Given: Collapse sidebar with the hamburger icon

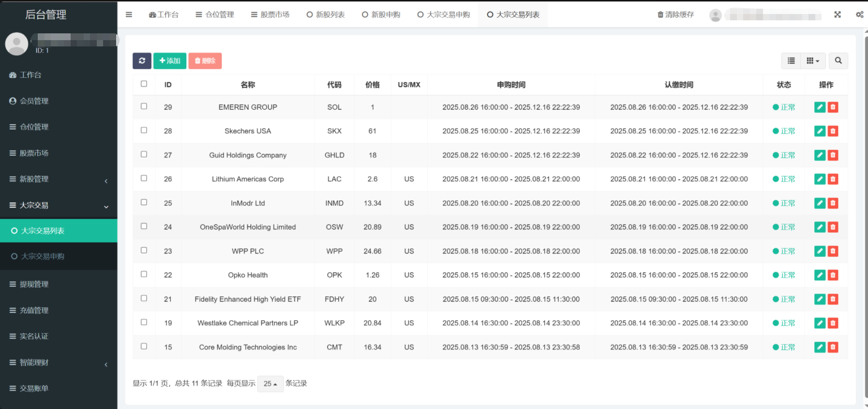Looking at the screenshot, I should [x=129, y=15].
